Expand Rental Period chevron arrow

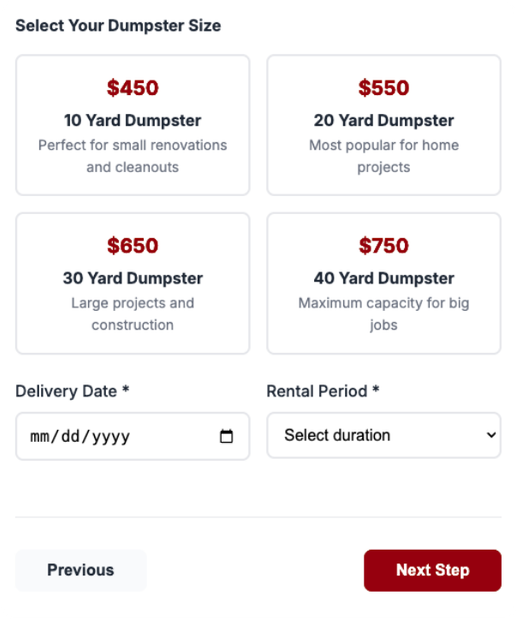(x=491, y=435)
